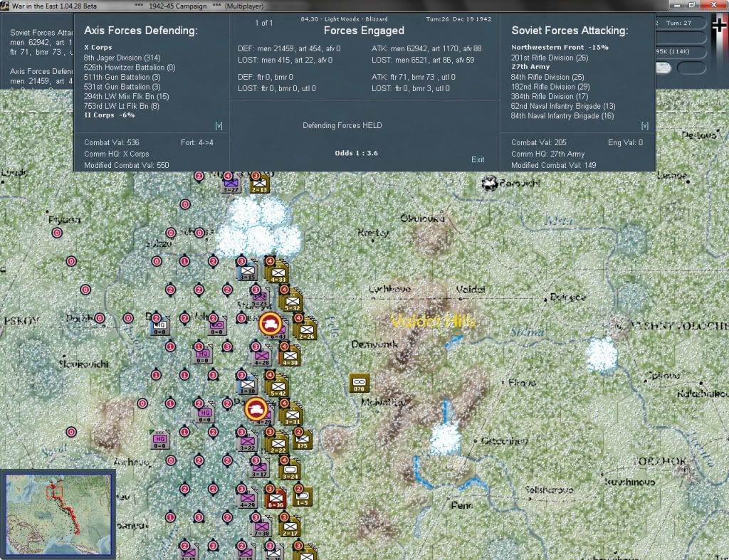Viewport: 729px width, 560px height.
Task: Click the 'Turn:26 Dec 19 1942' date text
Action: pyautogui.click(x=458, y=19)
